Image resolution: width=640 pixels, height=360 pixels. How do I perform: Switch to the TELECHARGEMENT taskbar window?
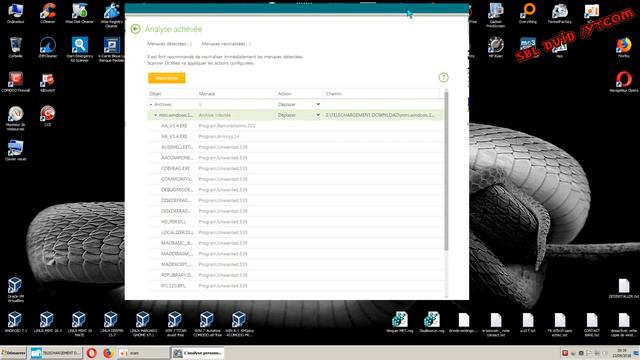pyautogui.click(x=56, y=353)
